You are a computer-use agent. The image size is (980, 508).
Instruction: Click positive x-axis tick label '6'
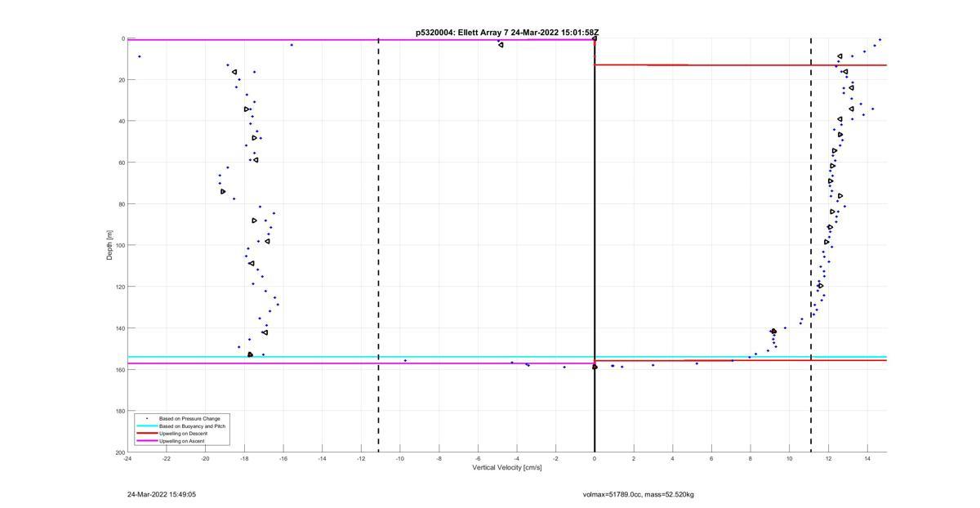coord(711,459)
